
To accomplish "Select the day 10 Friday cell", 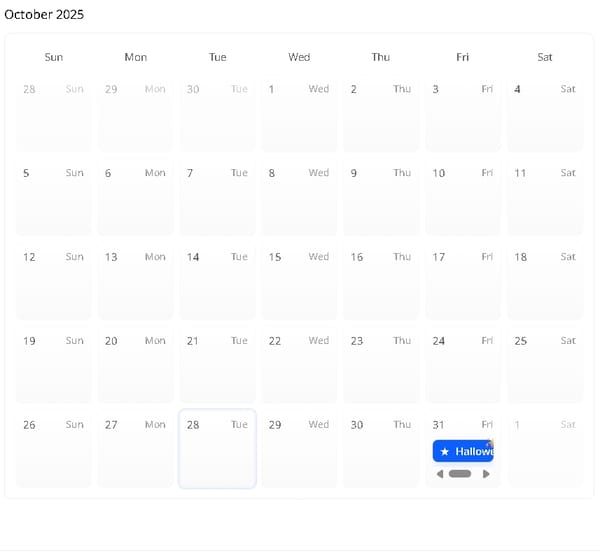I will [x=463, y=197].
